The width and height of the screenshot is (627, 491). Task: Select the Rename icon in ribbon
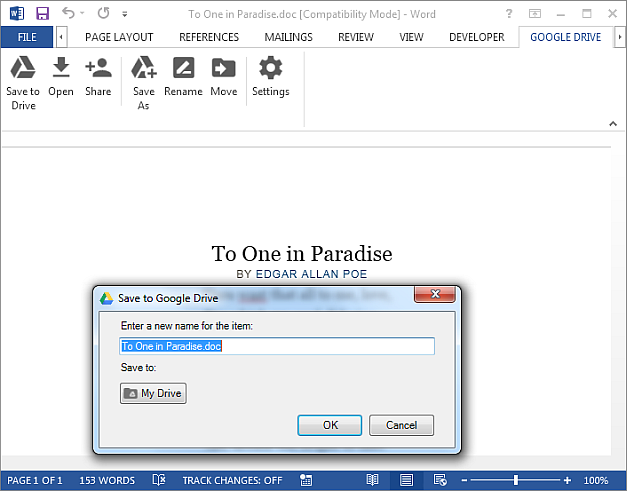[x=183, y=77]
